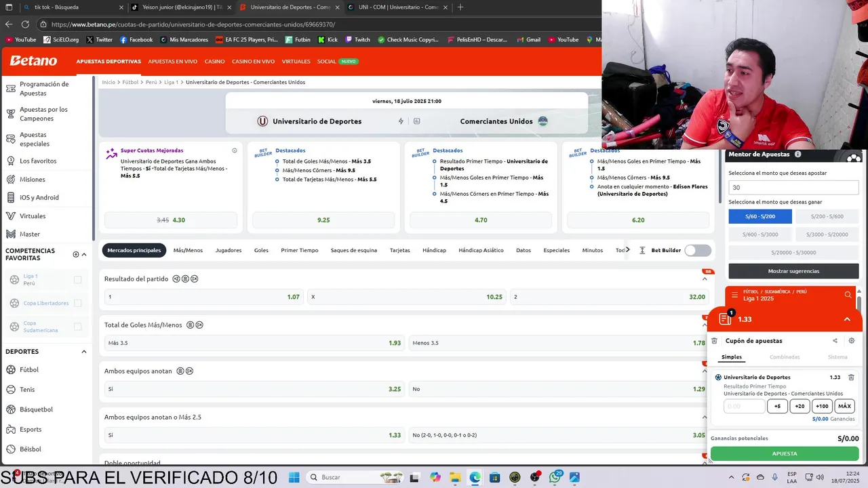Screen dimensions: 868x488
Task: Collapse Competencias Favoritas section
Action: click(x=84, y=255)
